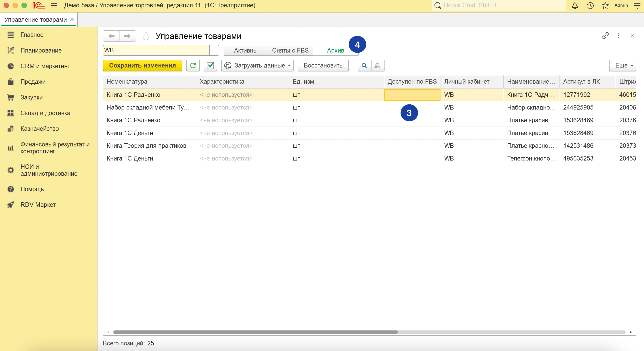This screenshot has width=644, height=351.
Task: Click the Восстановить button
Action: (x=323, y=66)
